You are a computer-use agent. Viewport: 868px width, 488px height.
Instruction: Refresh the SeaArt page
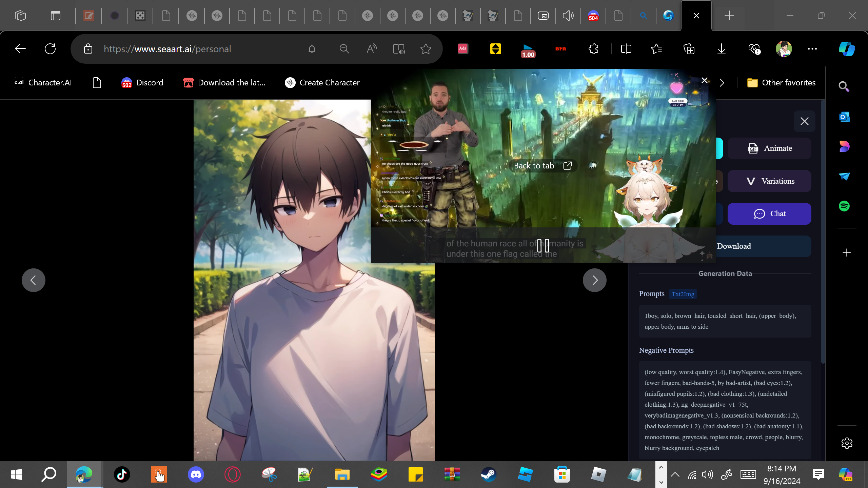[x=50, y=49]
